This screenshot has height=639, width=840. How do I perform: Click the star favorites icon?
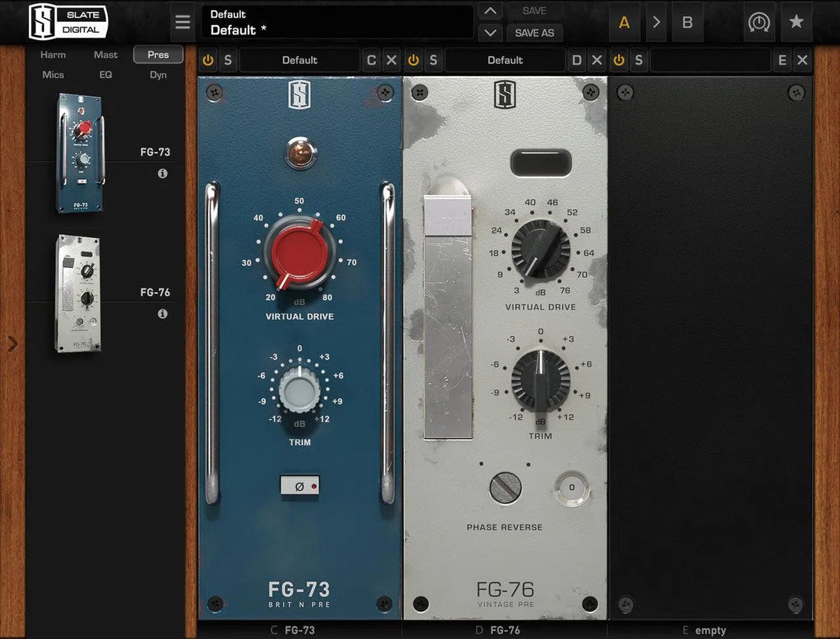(797, 22)
